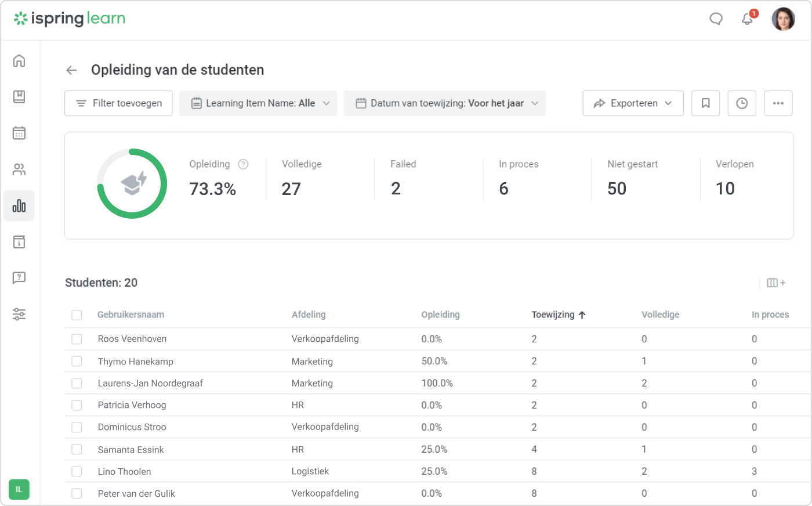Open student Laurens-Jan Noordegraaf
Image resolution: width=812 pixels, height=506 pixels.
coord(150,383)
